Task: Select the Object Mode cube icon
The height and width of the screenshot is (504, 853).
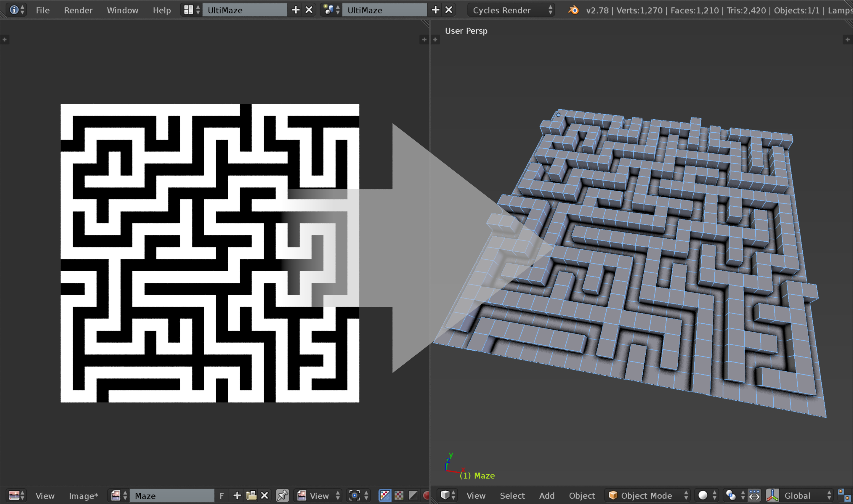Action: pos(613,495)
